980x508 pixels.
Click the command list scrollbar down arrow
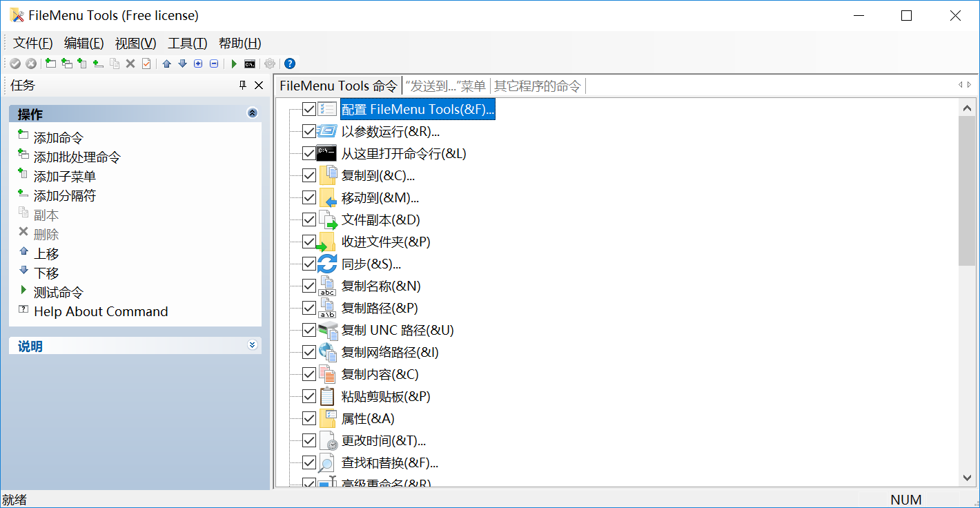tap(967, 478)
